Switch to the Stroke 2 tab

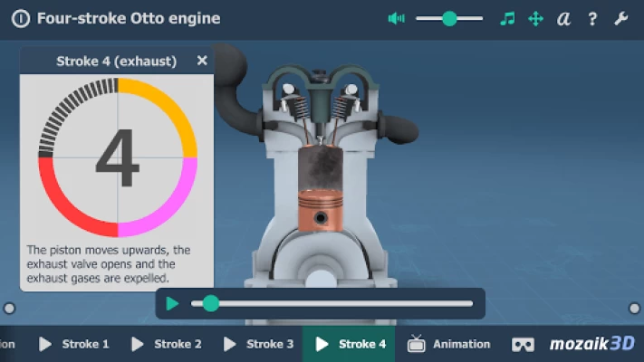(x=167, y=344)
